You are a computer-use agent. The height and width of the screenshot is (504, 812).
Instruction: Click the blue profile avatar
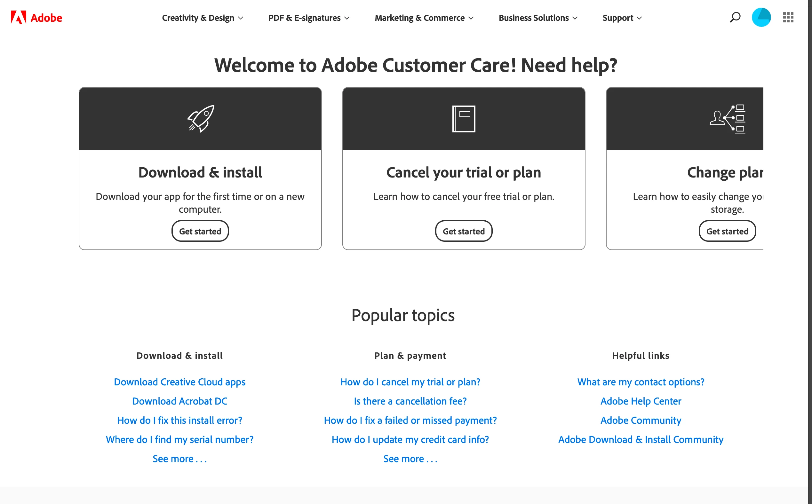click(761, 17)
